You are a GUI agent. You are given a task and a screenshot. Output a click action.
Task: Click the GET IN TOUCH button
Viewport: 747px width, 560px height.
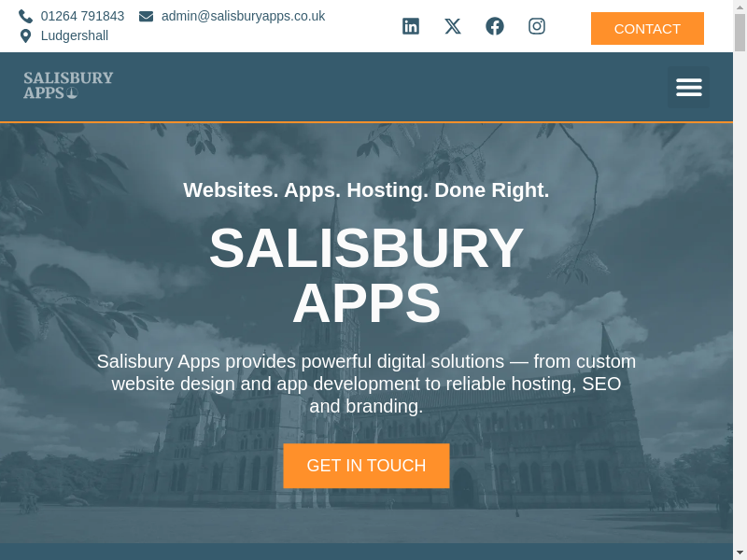click(x=366, y=466)
